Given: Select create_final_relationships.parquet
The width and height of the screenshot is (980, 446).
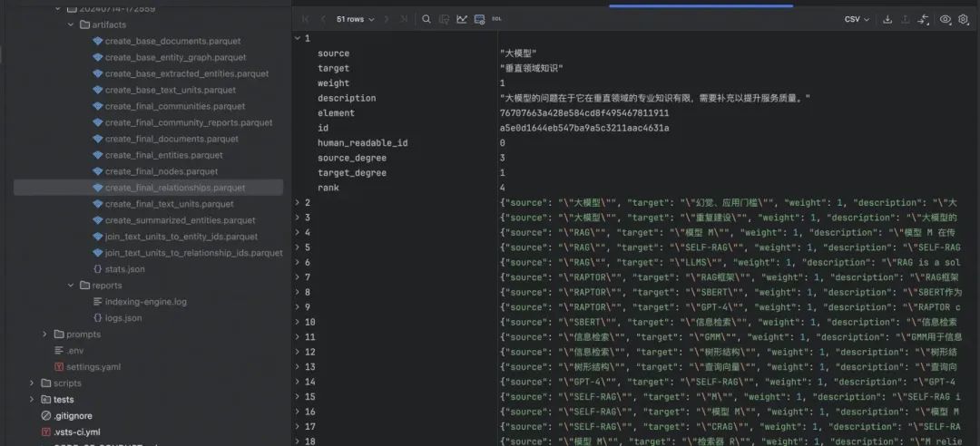Looking at the screenshot, I should tap(175, 188).
